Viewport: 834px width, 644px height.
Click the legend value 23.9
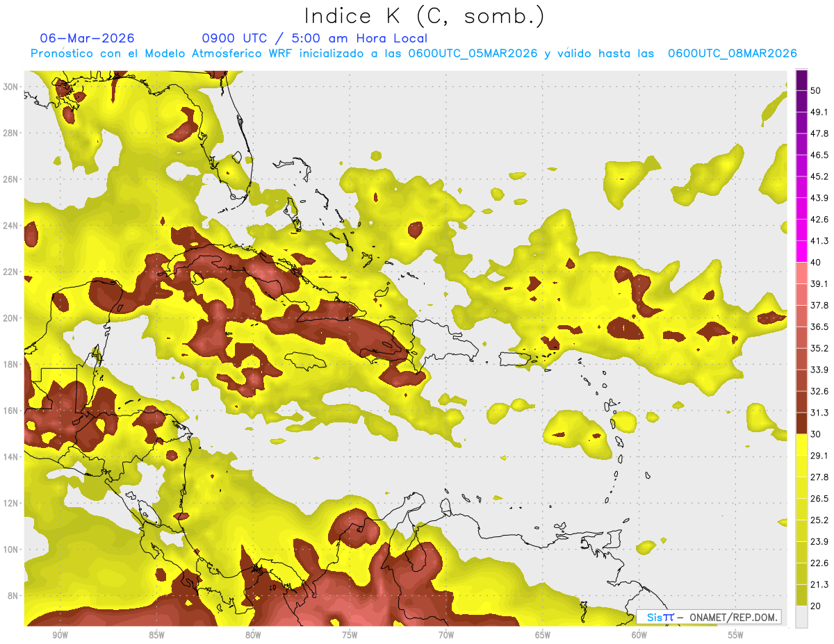[x=819, y=542]
